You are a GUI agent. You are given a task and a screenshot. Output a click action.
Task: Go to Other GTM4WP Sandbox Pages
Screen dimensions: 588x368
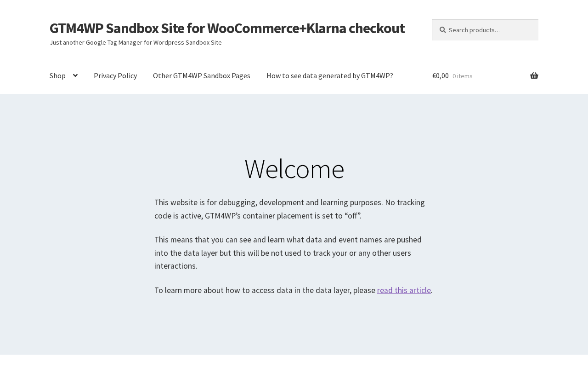[x=202, y=75]
